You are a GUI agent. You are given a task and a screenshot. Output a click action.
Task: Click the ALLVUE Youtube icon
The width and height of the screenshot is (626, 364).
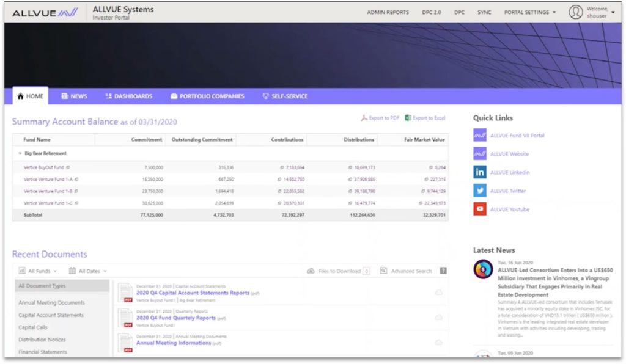coord(480,209)
